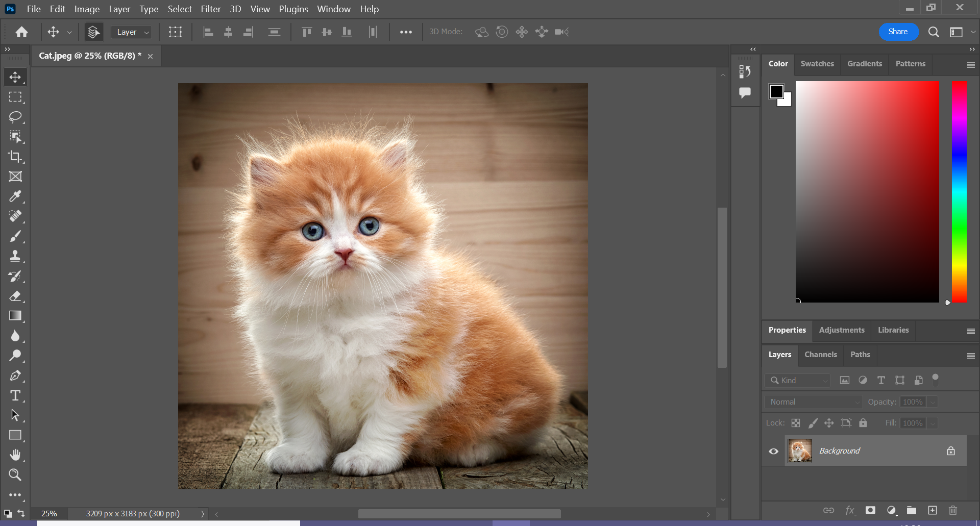Screen dimensions: 980x526
Task: Toggle Lock image pixels brush icon
Action: coord(813,423)
